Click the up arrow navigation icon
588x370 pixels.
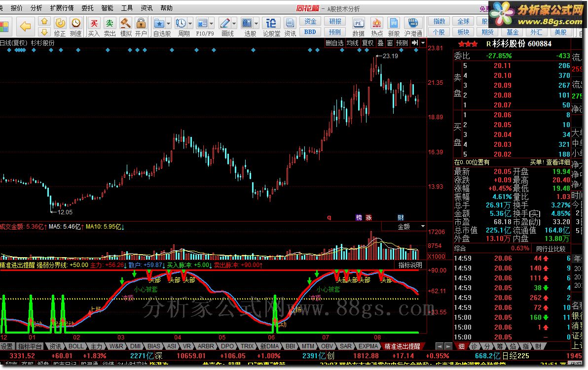tap(44, 21)
